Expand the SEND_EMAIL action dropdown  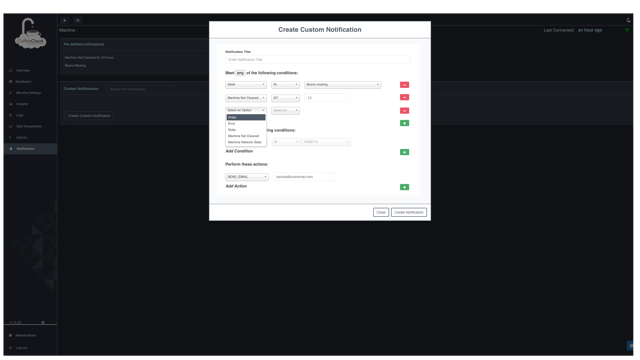point(247,177)
